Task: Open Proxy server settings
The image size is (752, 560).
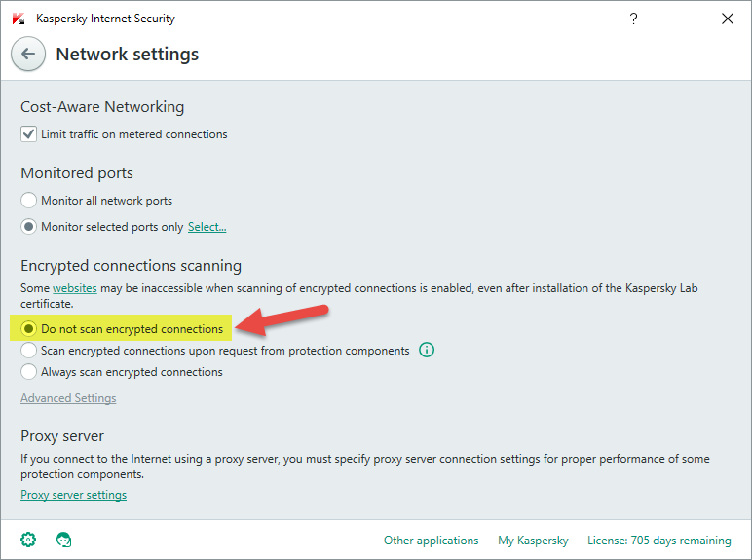Action: pyautogui.click(x=73, y=495)
